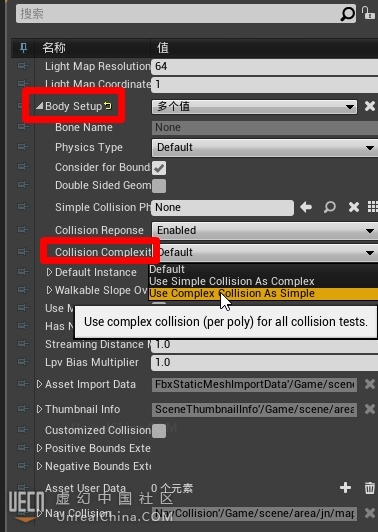Add an Asset User Data element
The height and width of the screenshot is (532, 378).
tap(345, 488)
